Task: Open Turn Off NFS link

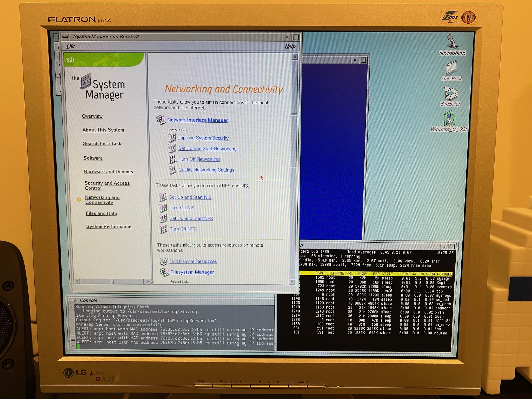Action: (x=183, y=229)
